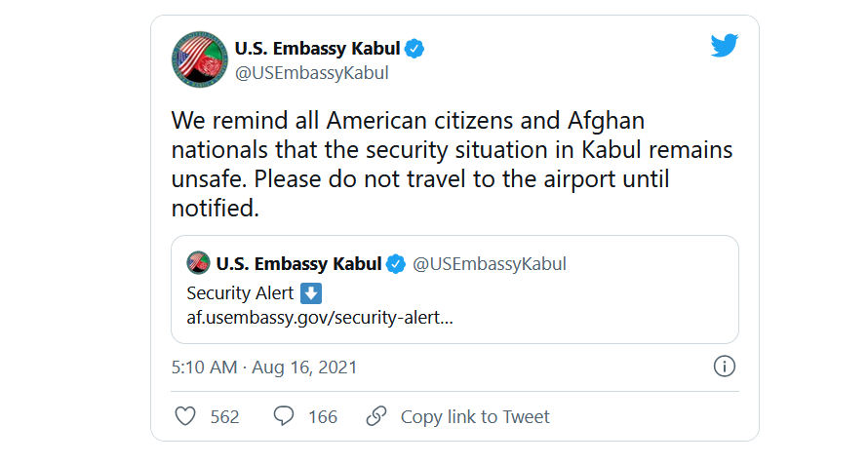This screenshot has height=464, width=868.
Task: Click the chain link icon
Action: pyautogui.click(x=375, y=416)
